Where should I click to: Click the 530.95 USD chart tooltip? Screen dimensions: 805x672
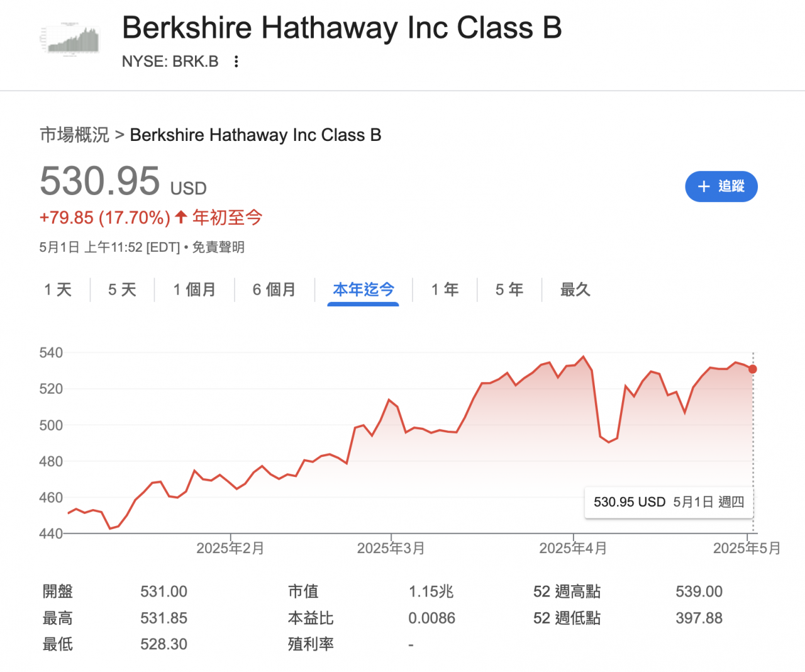pos(669,502)
